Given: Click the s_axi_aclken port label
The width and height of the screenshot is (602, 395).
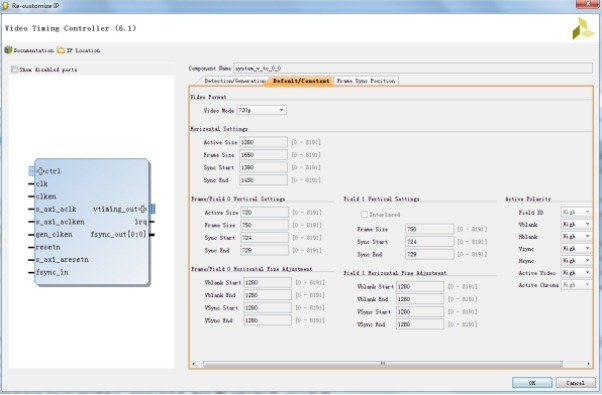Looking at the screenshot, I should 60,222.
